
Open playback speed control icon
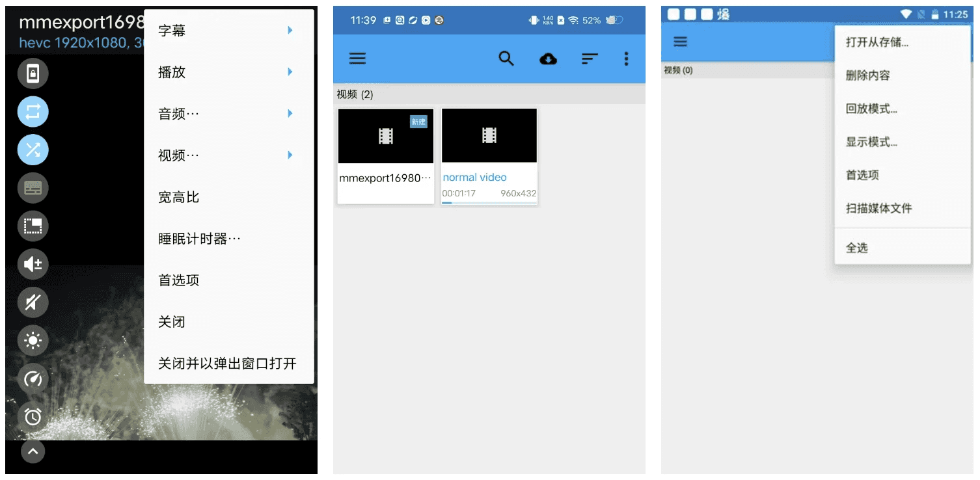click(33, 379)
